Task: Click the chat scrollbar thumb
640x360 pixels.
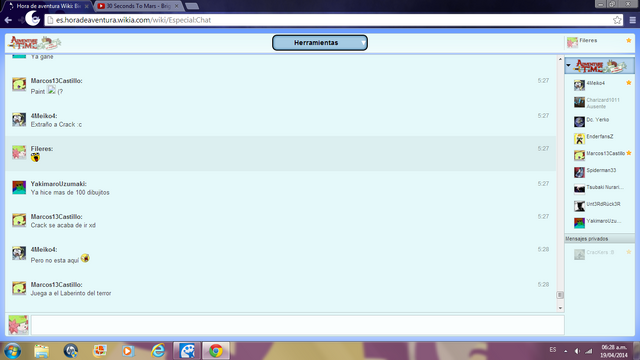Action: (560, 295)
